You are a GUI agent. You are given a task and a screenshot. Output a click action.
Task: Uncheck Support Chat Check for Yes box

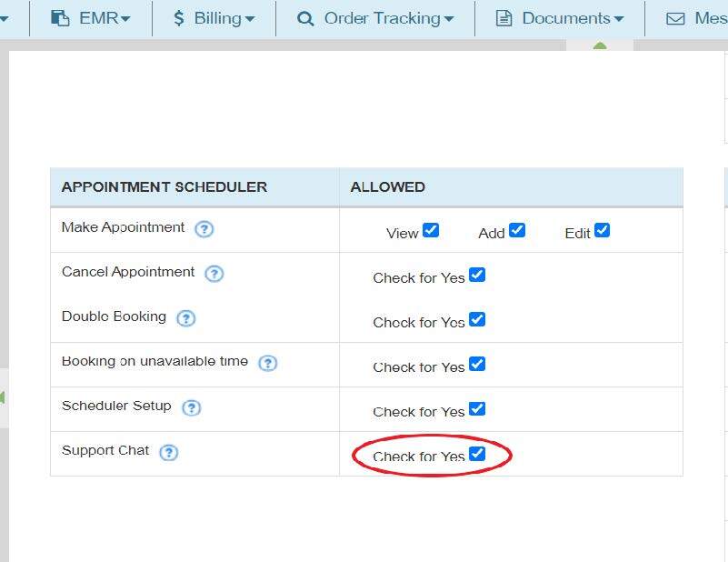coord(477,453)
